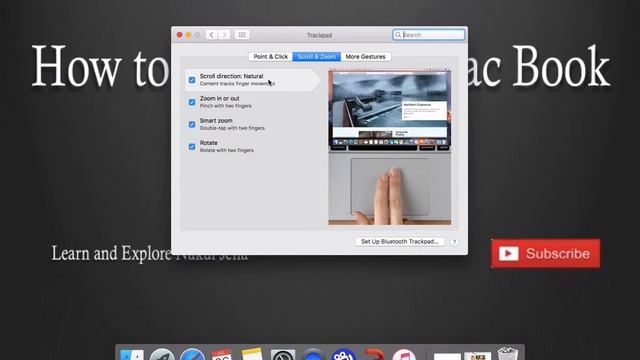Click the red curved-arrow app in dock
The height and width of the screenshot is (360, 640).
click(x=373, y=354)
